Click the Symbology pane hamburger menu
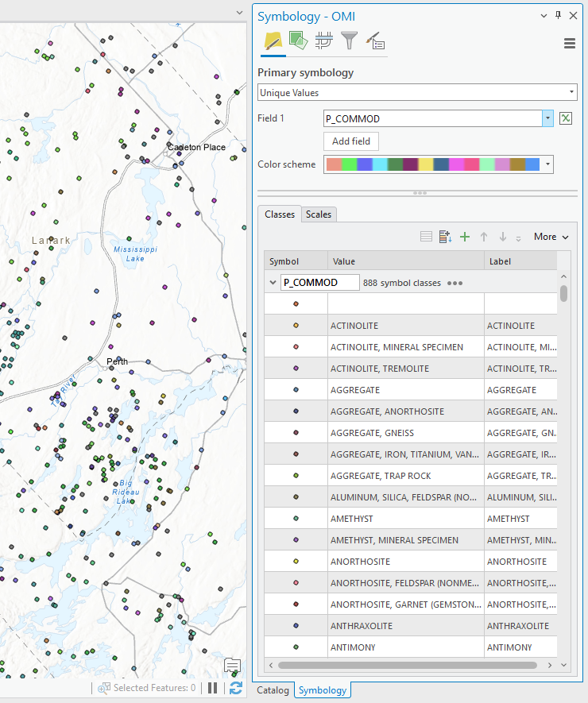Viewport: 588px width, 703px height. point(570,44)
